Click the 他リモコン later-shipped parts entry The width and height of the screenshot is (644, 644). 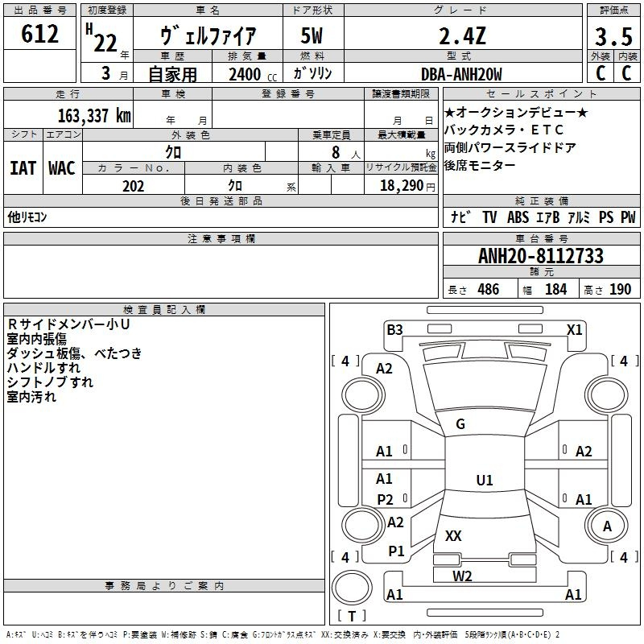coord(27,217)
